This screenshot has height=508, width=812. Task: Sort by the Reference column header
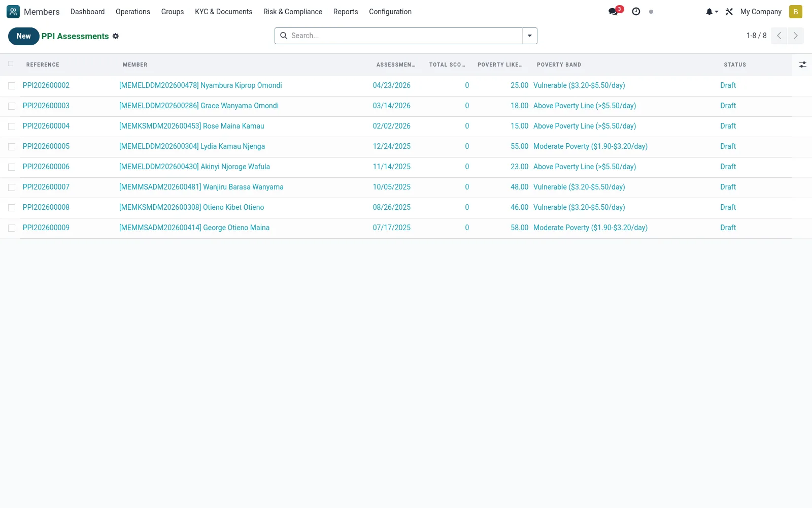tap(43, 65)
